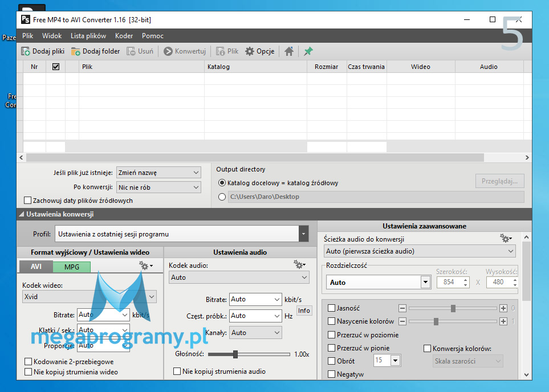Collapse the Ustawienia konwersji section triangle
The image size is (549, 392).
click(21, 214)
